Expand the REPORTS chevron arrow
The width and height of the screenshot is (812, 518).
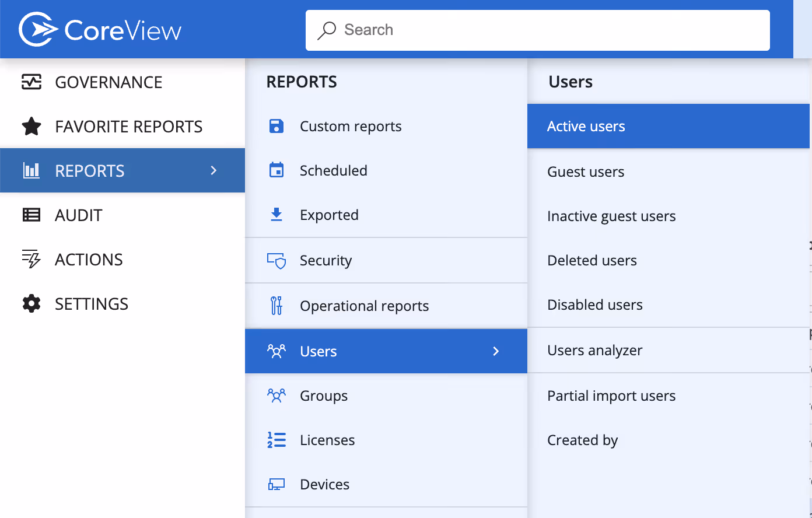click(213, 170)
